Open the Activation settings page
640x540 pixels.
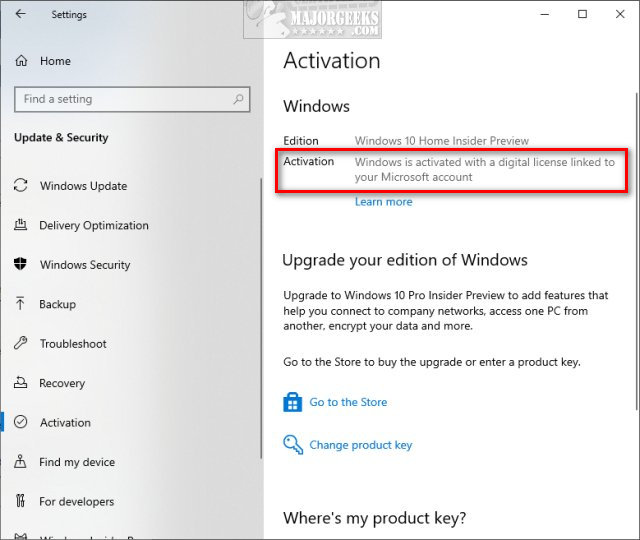click(x=65, y=423)
